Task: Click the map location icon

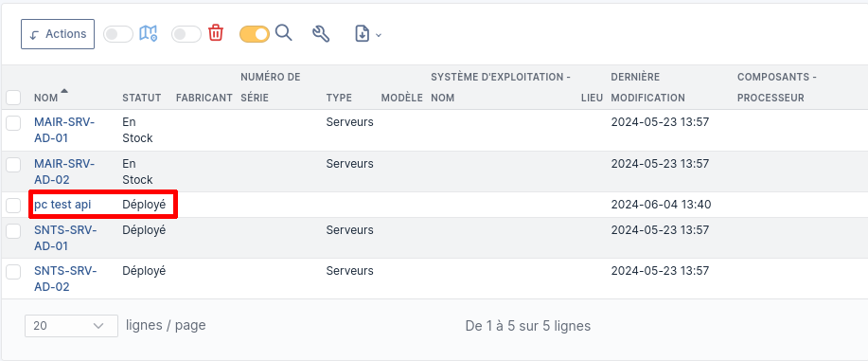Action: coord(148,33)
